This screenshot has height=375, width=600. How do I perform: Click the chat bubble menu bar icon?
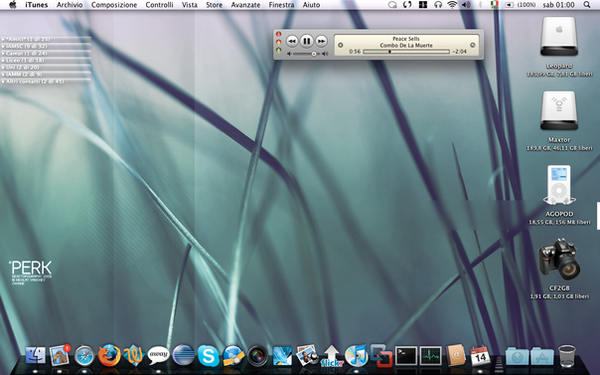coord(392,5)
